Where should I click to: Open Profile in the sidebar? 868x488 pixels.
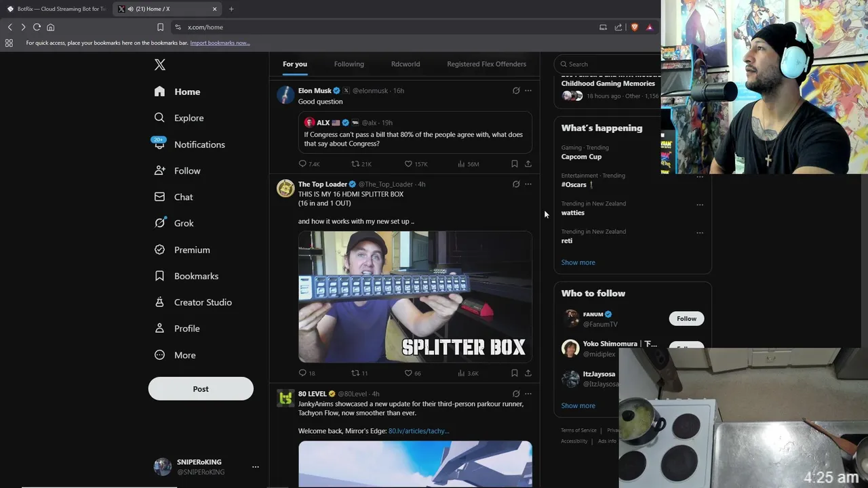click(x=177, y=329)
